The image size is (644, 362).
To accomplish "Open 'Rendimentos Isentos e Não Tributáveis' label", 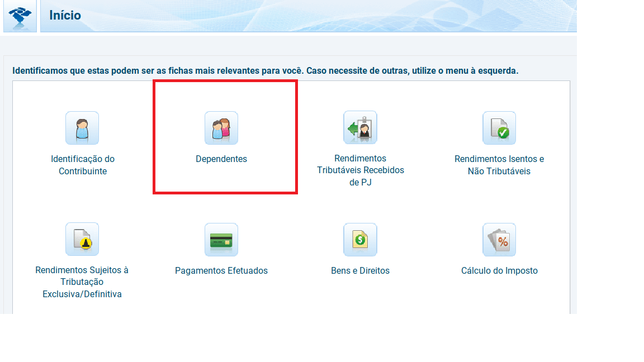I will point(499,165).
